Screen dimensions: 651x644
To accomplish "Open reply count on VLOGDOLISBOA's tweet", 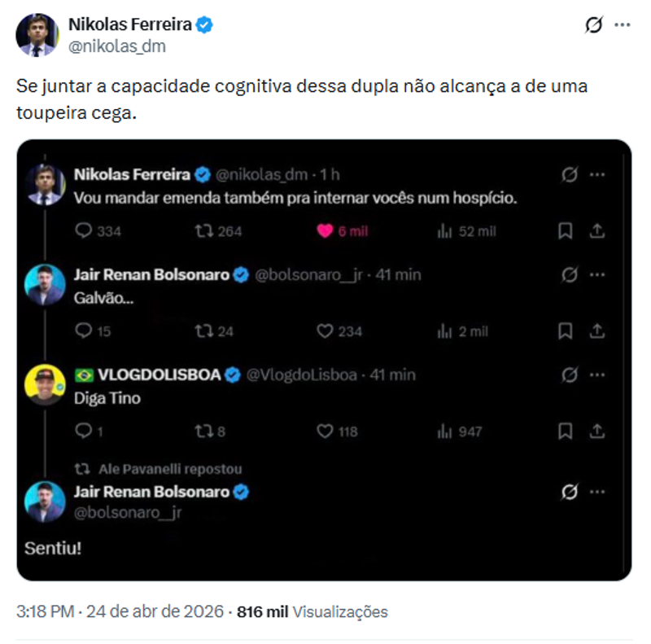I will pyautogui.click(x=81, y=432).
